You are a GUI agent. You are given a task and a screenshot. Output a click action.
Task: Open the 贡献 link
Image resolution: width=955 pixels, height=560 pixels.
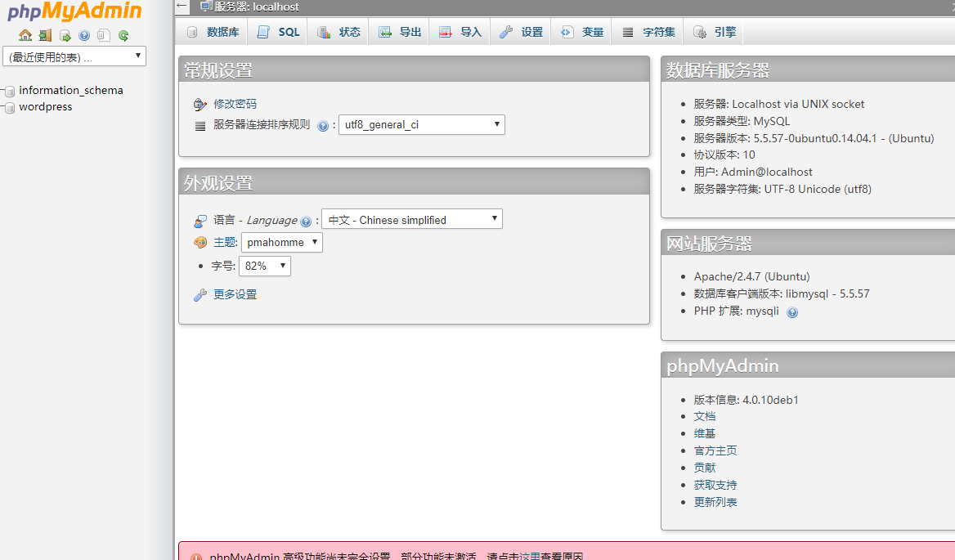point(705,468)
